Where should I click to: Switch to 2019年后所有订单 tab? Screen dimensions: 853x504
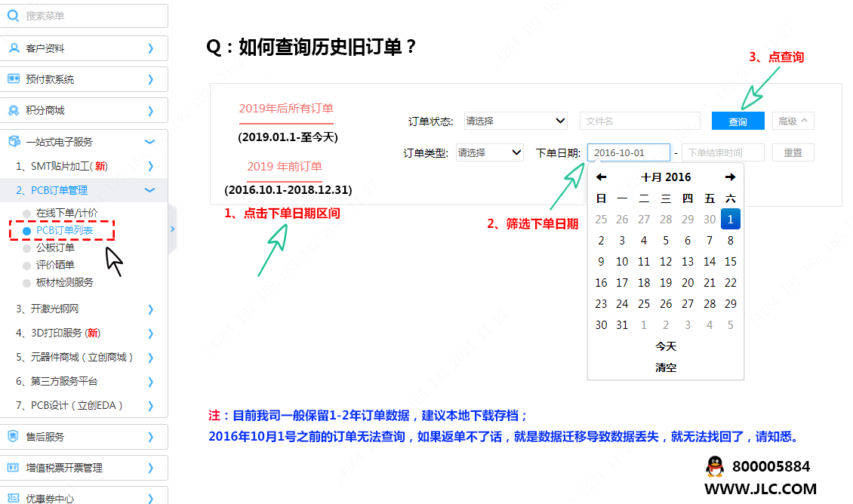click(x=286, y=108)
